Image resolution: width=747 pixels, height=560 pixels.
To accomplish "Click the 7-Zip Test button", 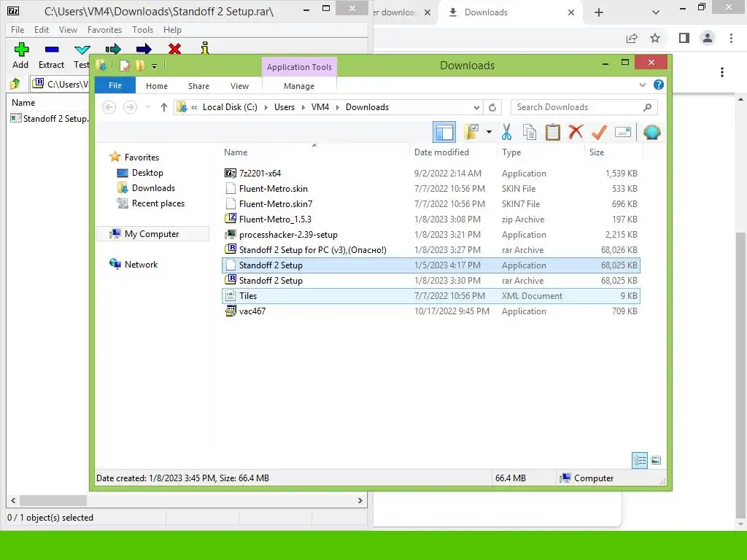I will click(82, 55).
